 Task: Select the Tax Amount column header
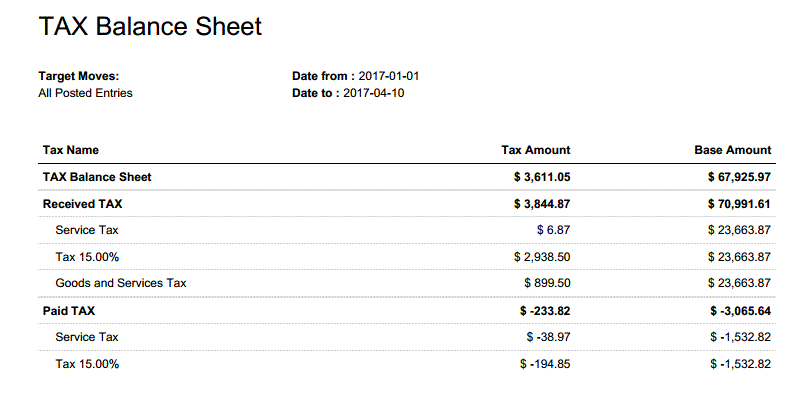click(536, 150)
